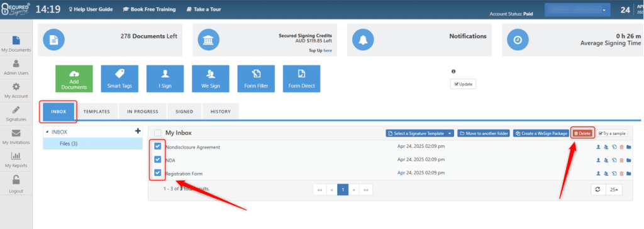This screenshot has width=644, height=229.
Task: Open the Book Free Training link
Action: [150, 9]
